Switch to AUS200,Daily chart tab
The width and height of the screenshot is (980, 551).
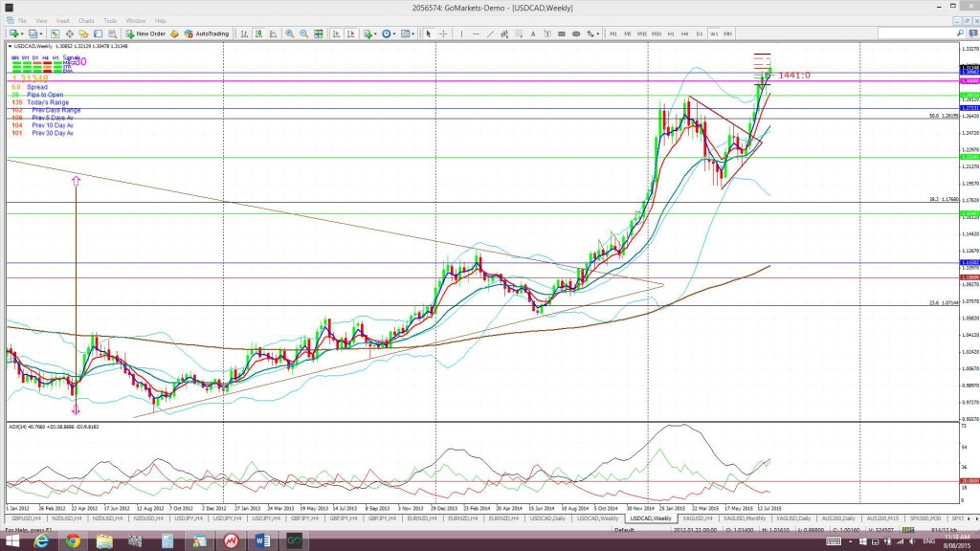coord(838,518)
